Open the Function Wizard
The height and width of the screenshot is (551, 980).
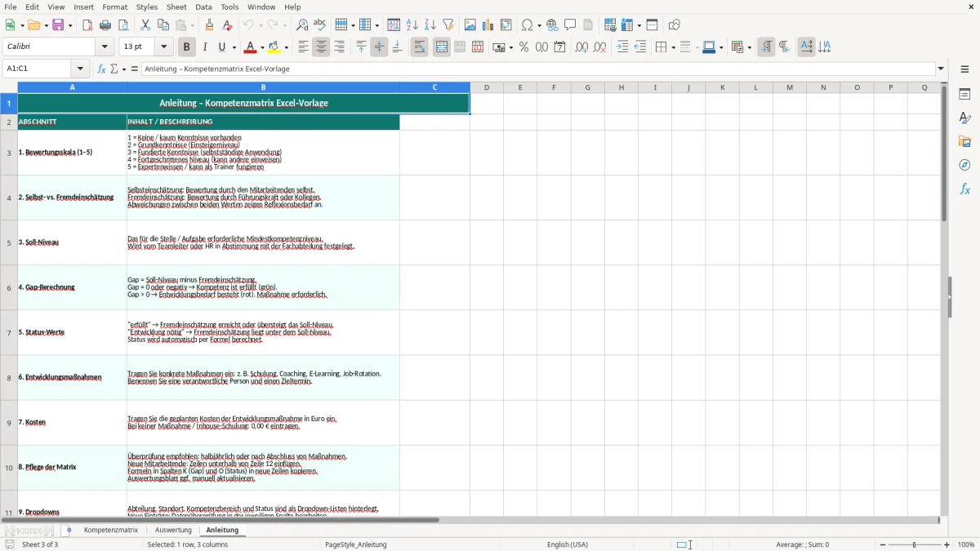point(101,69)
